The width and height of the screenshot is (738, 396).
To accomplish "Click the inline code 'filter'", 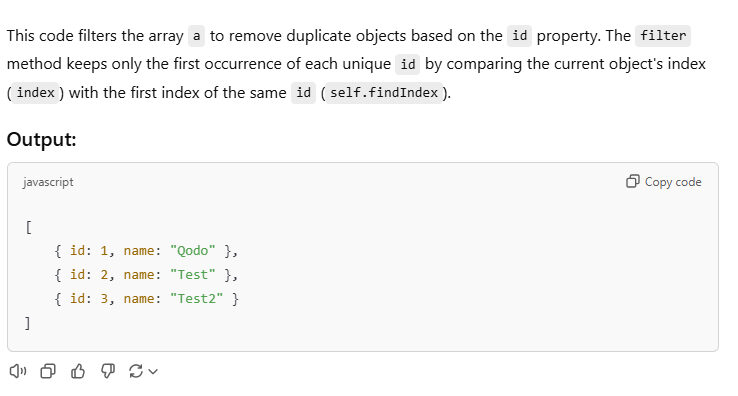I will pyautogui.click(x=663, y=36).
